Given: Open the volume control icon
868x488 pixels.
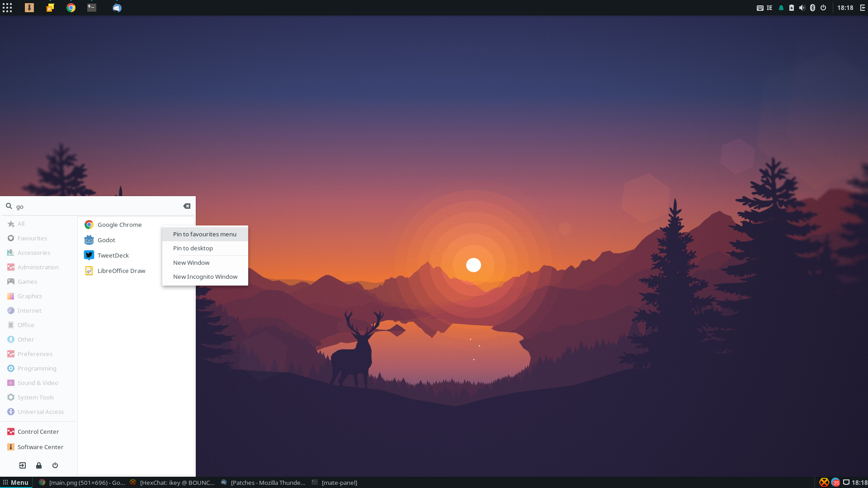Looking at the screenshot, I should point(802,8).
